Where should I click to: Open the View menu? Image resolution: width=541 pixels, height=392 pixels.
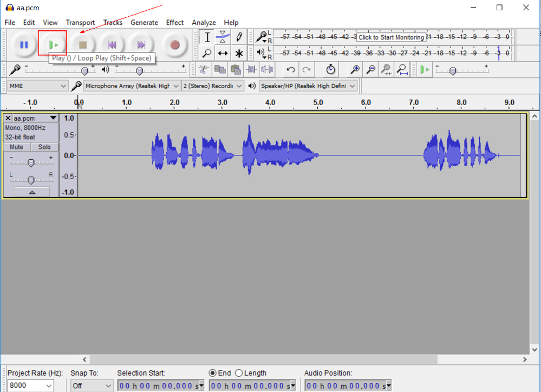click(x=50, y=22)
